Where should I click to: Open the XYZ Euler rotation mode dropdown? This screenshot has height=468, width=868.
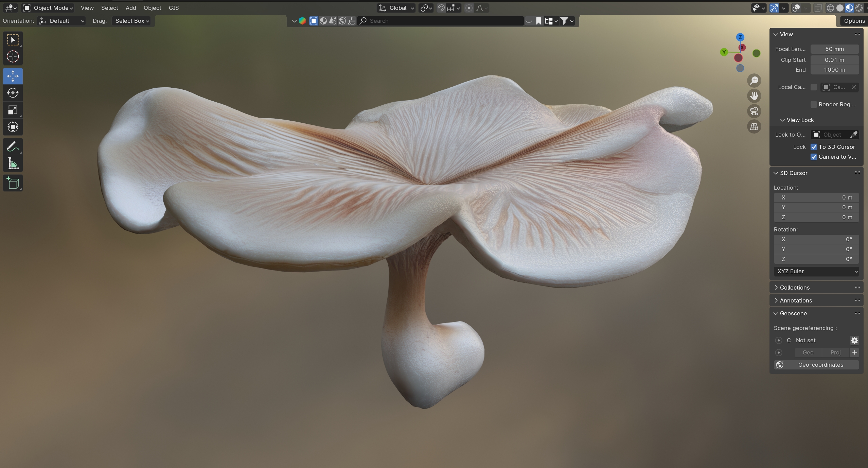pyautogui.click(x=816, y=271)
